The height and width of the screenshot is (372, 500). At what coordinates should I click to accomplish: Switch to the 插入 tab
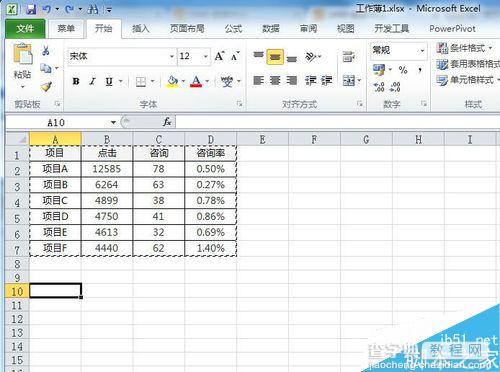coord(140,29)
